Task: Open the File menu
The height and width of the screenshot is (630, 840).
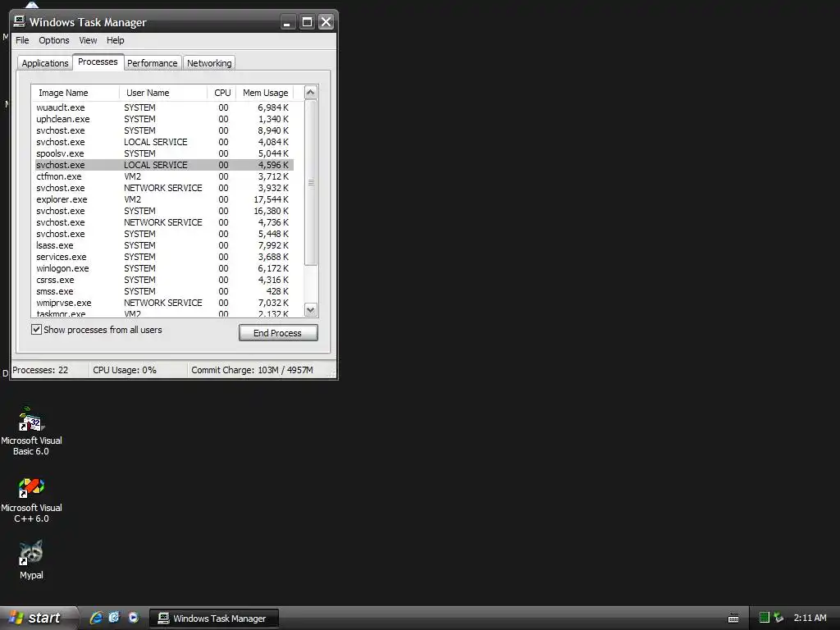Action: (x=22, y=40)
